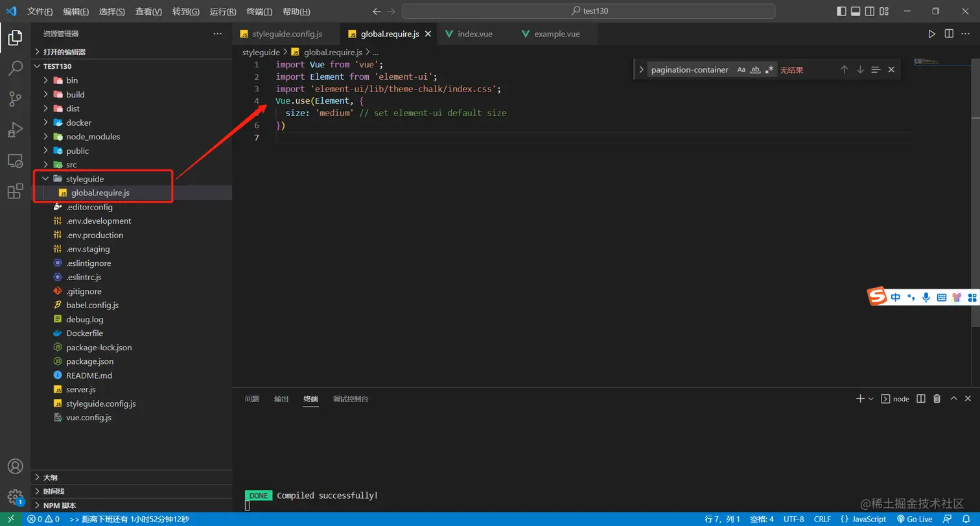This screenshot has height=526, width=980.
Task: Split the terminal panel
Action: (921, 399)
